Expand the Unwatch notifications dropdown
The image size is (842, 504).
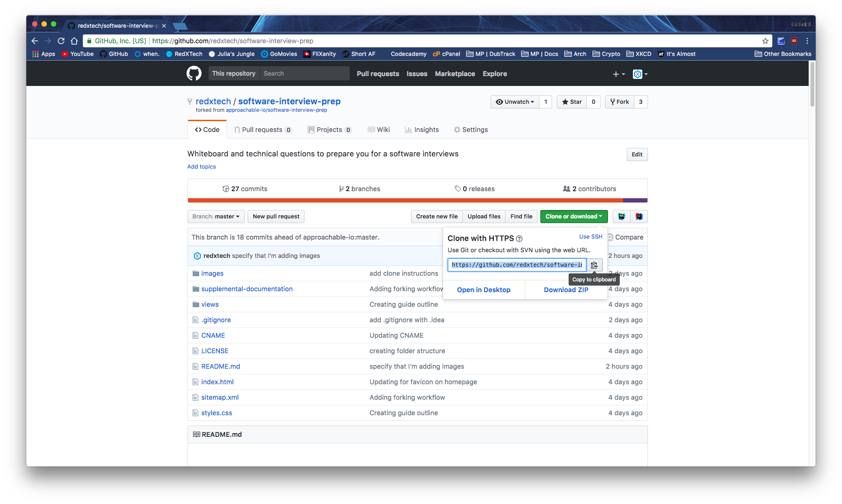515,102
